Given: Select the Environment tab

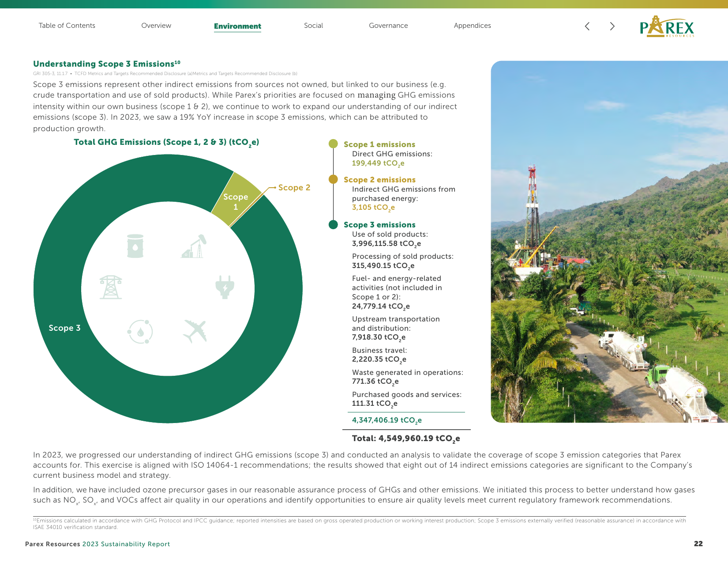Looking at the screenshot, I should coord(237,26).
